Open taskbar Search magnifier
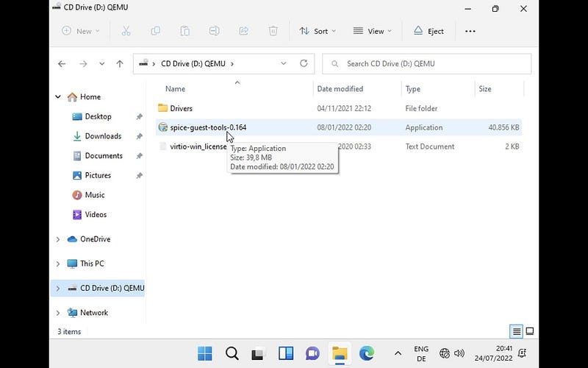 click(x=232, y=353)
